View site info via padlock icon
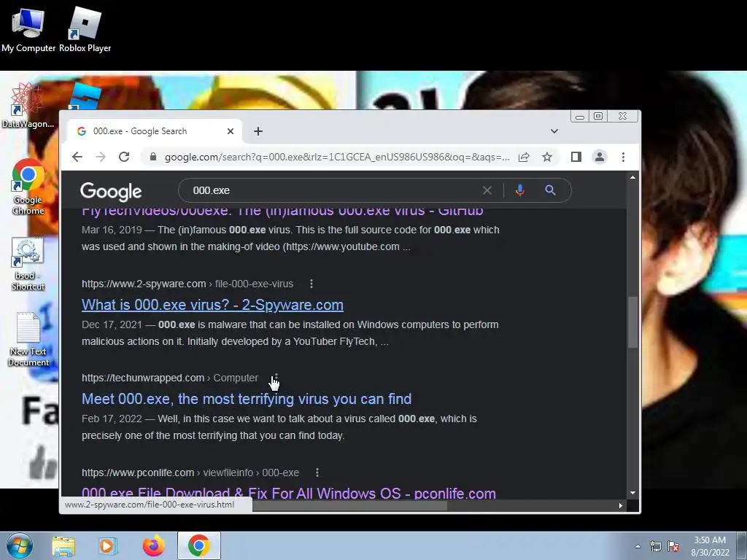This screenshot has height=560, width=747. [153, 157]
